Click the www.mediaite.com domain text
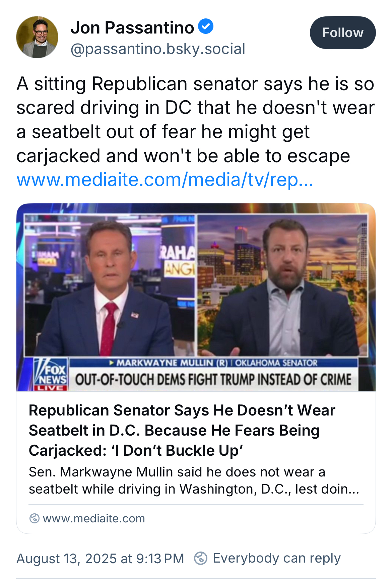Screen dimensions: 392x579 pyautogui.click(x=94, y=518)
